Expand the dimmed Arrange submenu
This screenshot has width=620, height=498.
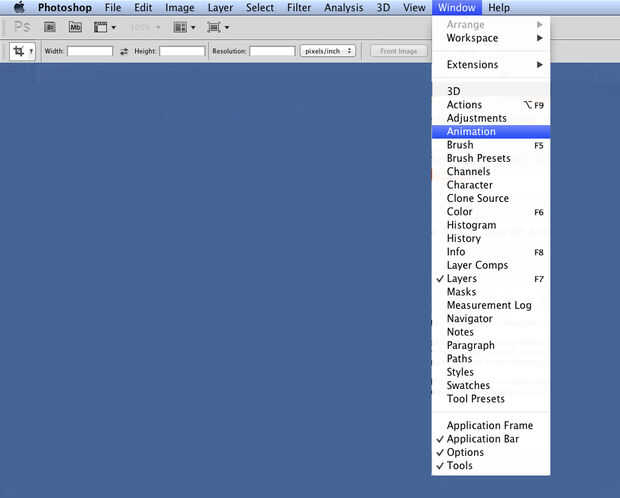coord(491,25)
